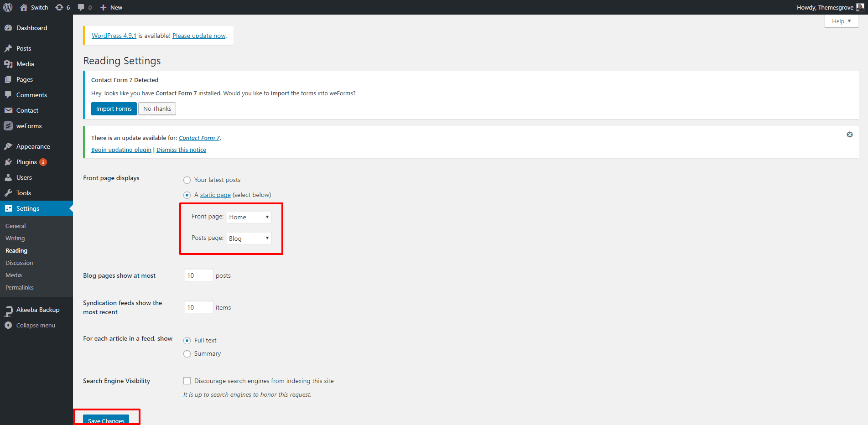This screenshot has width=868, height=425.
Task: Click the Appearance paintbrush icon
Action: (8, 146)
